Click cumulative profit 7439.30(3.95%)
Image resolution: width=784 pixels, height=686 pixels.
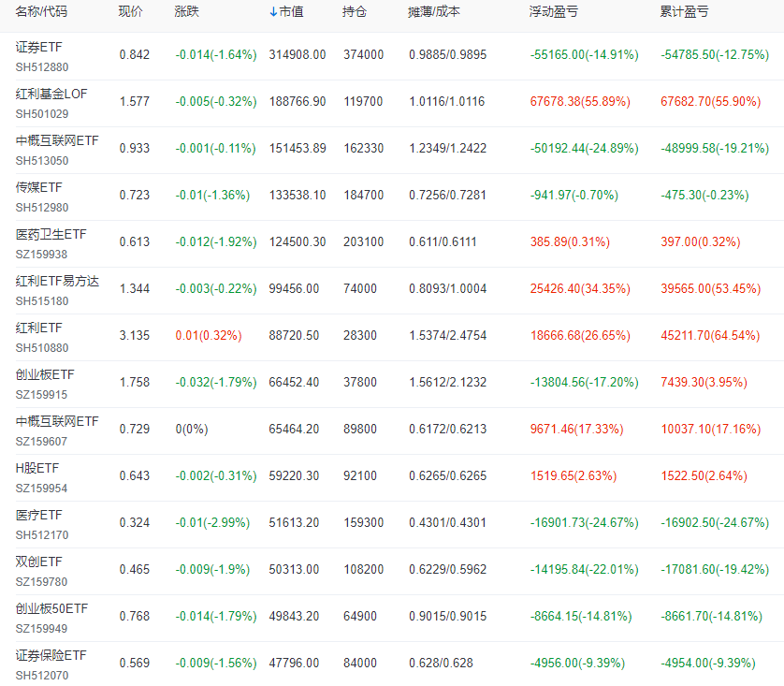click(x=704, y=383)
